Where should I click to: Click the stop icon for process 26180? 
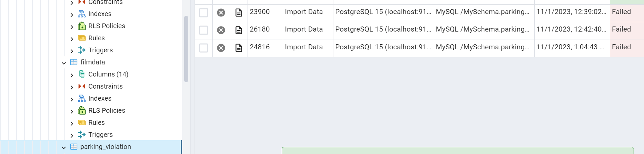coord(221,30)
